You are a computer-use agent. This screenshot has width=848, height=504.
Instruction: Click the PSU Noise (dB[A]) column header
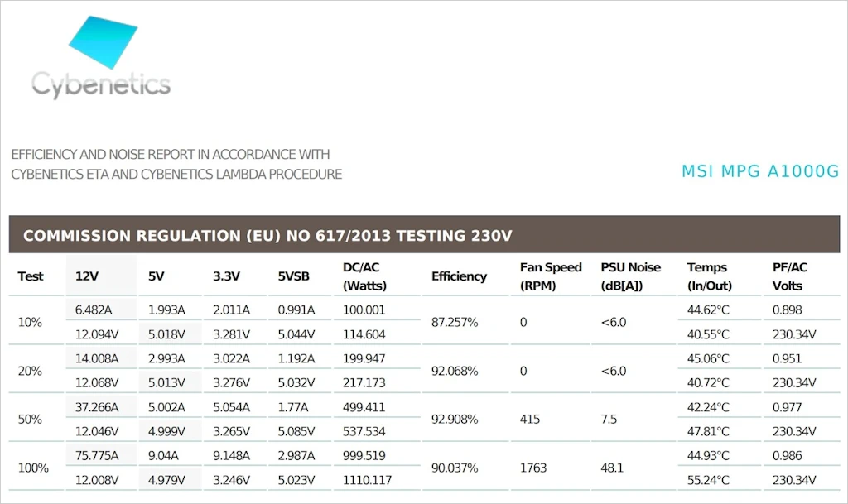click(630, 276)
